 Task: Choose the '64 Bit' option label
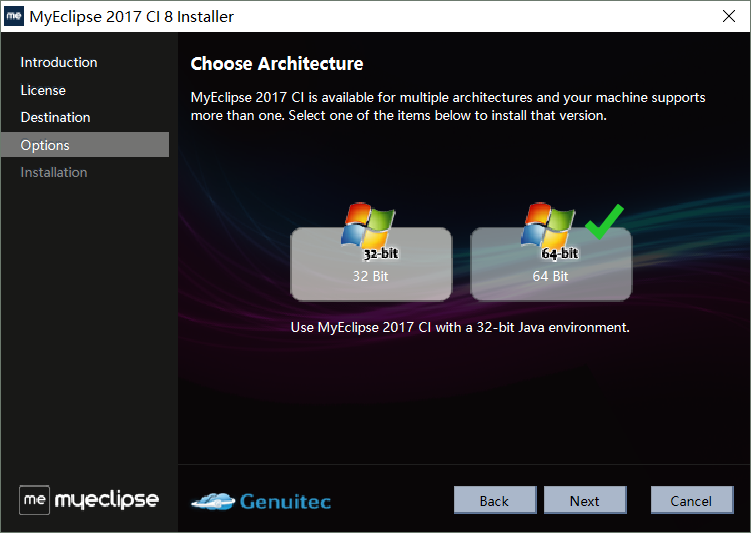(x=550, y=276)
